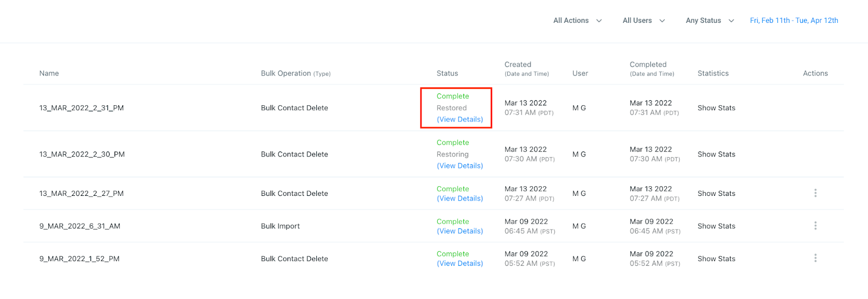Screen dimensions: 868x299
Task: View Details for 9_MAR_2022_1_52_PM operation
Action: click(x=460, y=264)
